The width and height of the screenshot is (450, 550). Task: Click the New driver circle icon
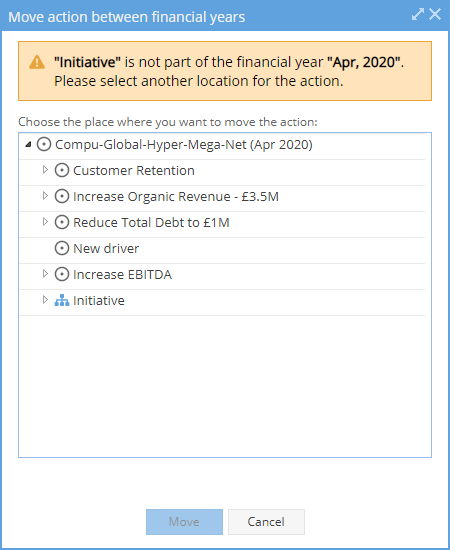(x=62, y=248)
